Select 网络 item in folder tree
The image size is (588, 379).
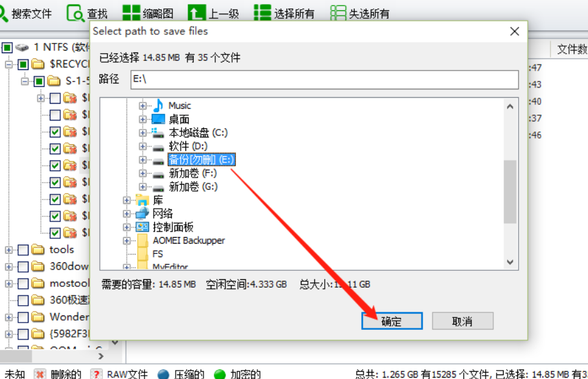click(162, 214)
